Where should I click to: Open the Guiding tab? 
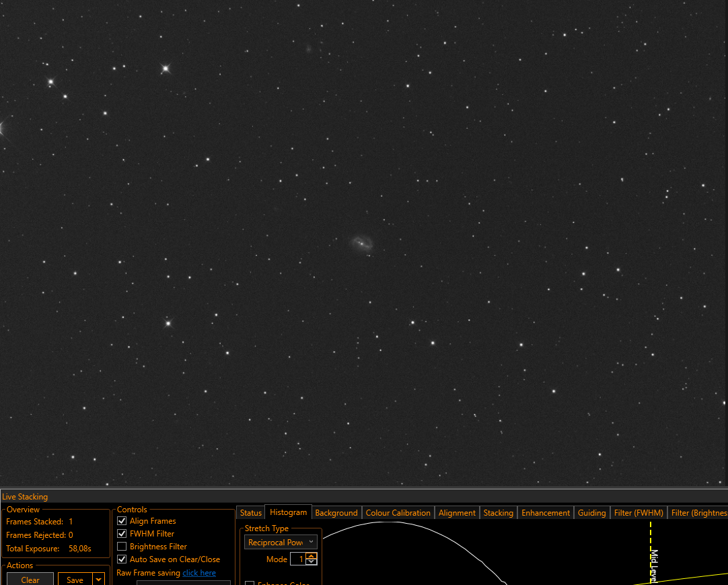[591, 512]
